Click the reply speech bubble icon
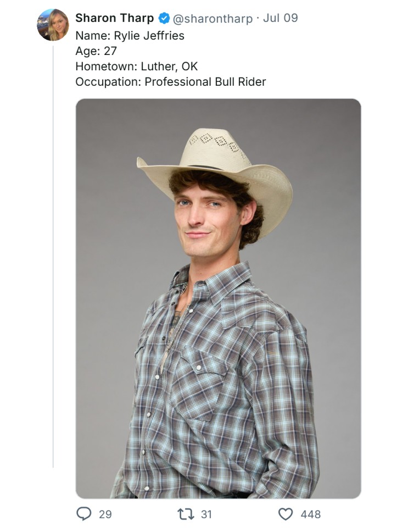This screenshot has width=397, height=532. pos(84,514)
